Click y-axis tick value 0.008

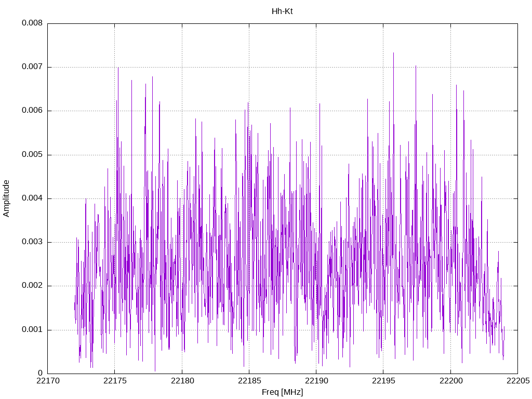pos(32,23)
